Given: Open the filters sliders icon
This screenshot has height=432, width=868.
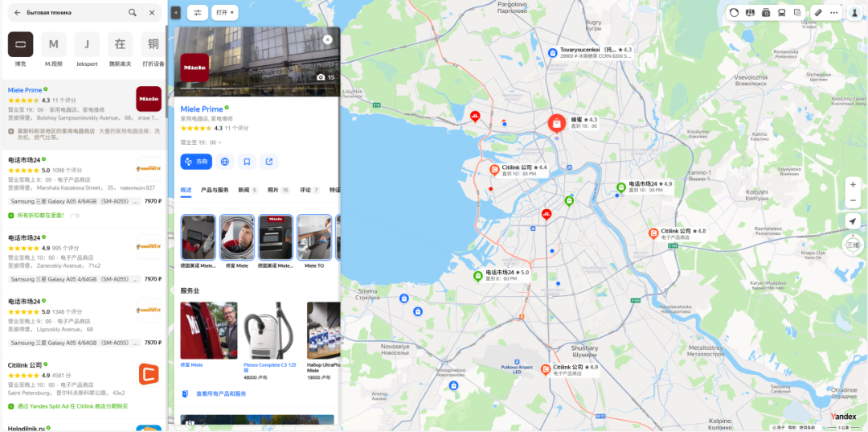Looking at the screenshot, I should click(x=198, y=12).
